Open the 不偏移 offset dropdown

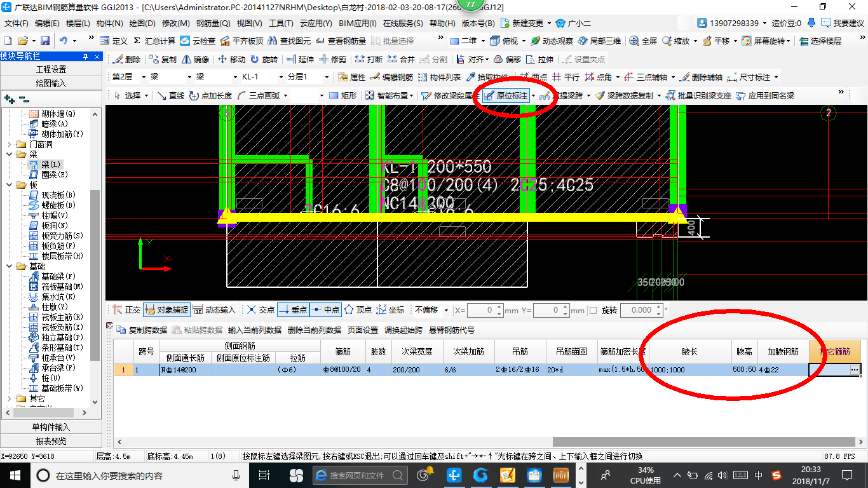click(x=447, y=310)
